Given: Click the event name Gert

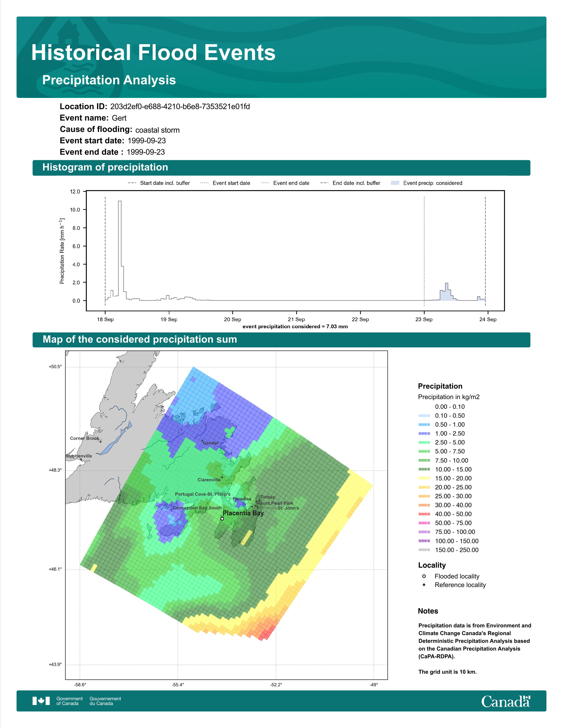Looking at the screenshot, I should tap(119, 118).
